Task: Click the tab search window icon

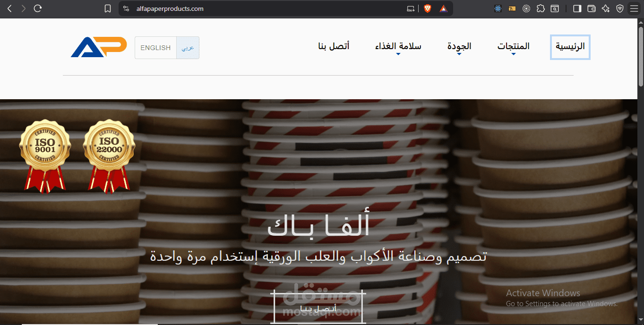Action: [x=556, y=9]
